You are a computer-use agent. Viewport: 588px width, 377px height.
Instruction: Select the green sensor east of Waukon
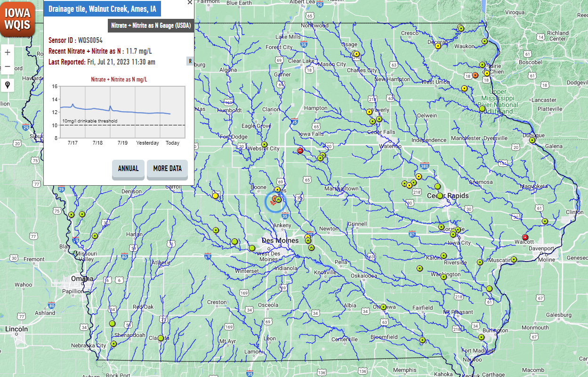[x=484, y=41]
